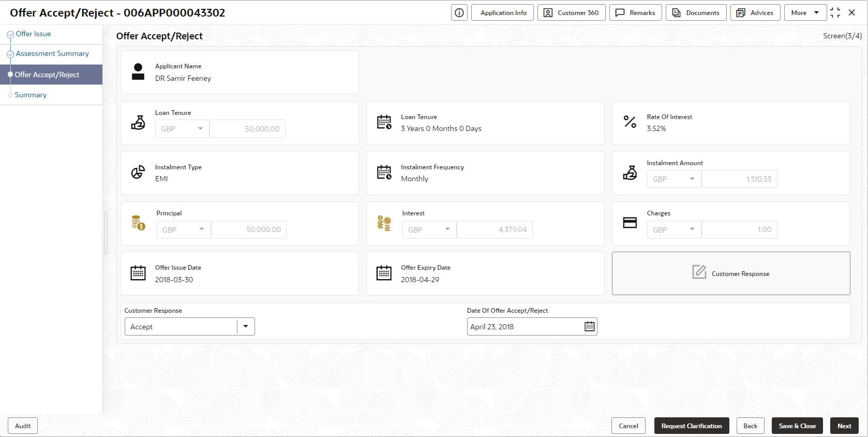The width and height of the screenshot is (868, 437).
Task: Go to Summary step
Action: click(x=31, y=95)
